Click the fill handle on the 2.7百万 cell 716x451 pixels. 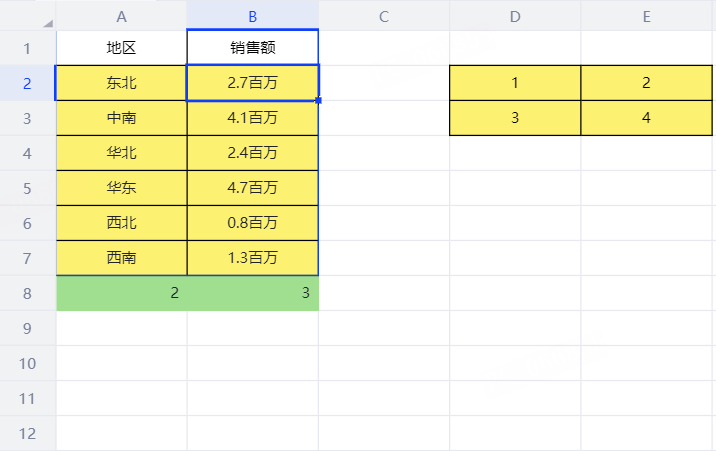tap(318, 100)
